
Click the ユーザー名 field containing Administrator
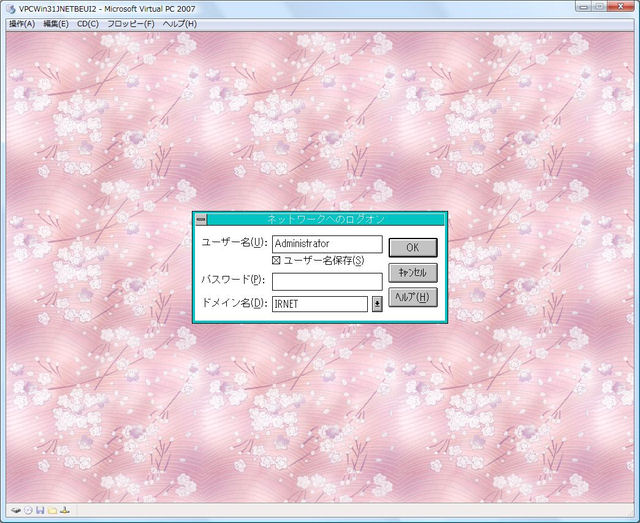[x=327, y=244]
